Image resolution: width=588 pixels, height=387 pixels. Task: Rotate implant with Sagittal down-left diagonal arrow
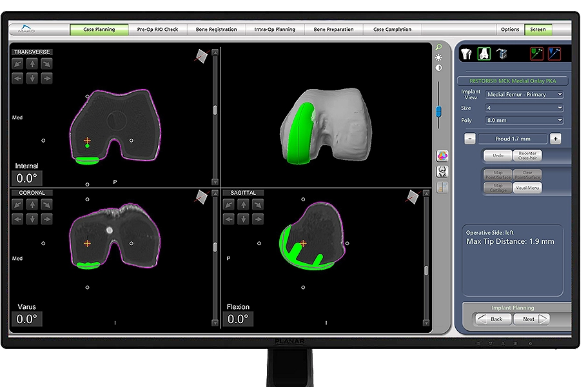tap(229, 204)
